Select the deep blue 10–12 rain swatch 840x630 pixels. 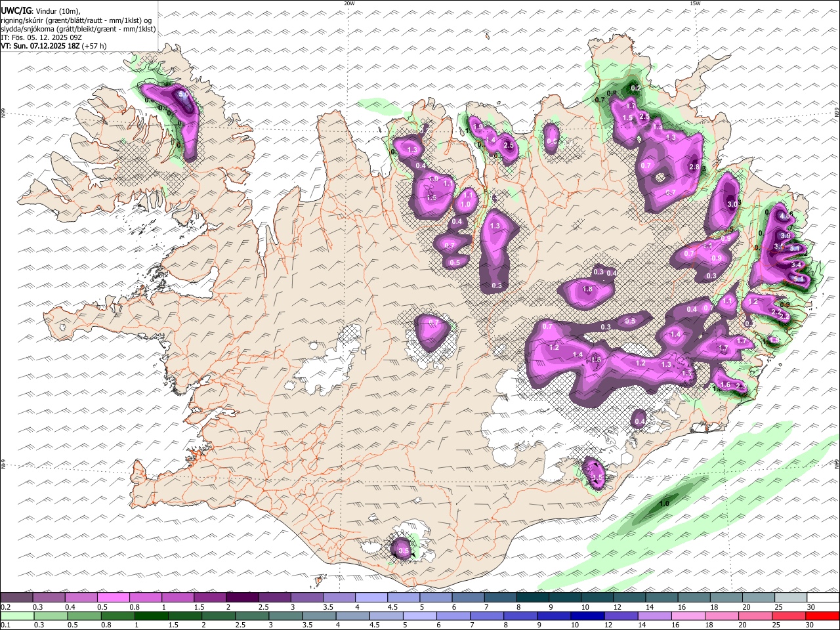pos(588,616)
